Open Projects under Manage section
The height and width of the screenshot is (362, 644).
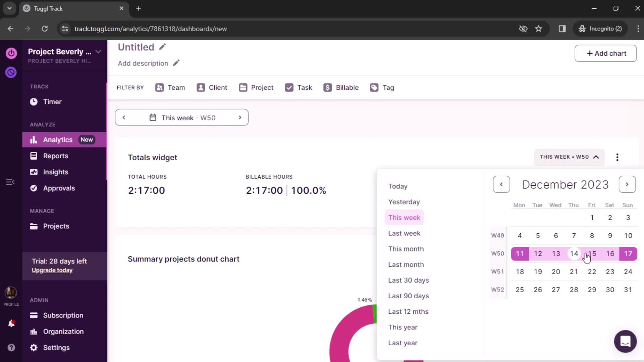(x=57, y=226)
